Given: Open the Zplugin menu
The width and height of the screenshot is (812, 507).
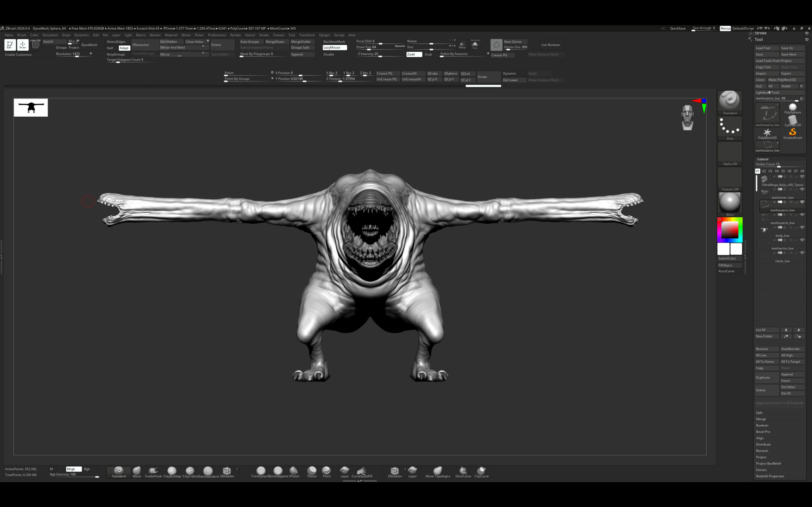Looking at the screenshot, I should point(324,35).
